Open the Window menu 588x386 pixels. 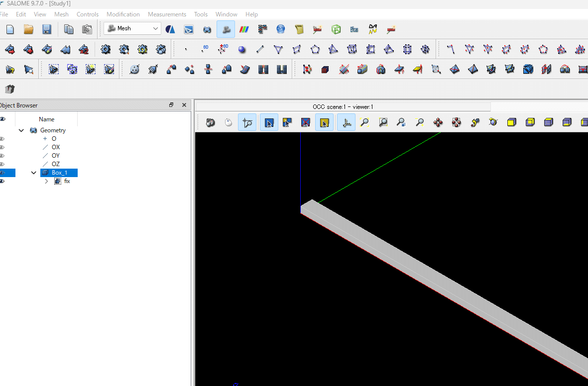pos(226,14)
